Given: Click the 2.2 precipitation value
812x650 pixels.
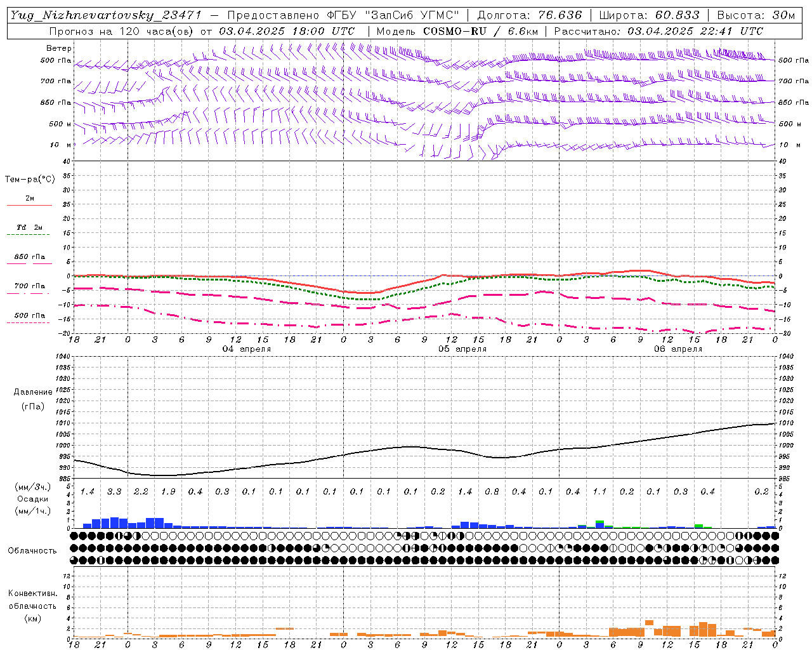Looking at the screenshot, I should click(x=141, y=492).
